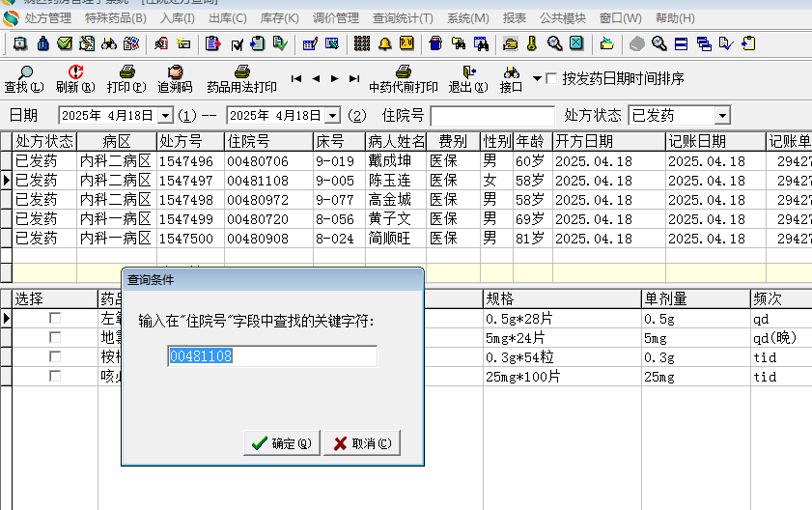Click the yellow key toolbar icon
The image size is (812, 510).
[532, 43]
